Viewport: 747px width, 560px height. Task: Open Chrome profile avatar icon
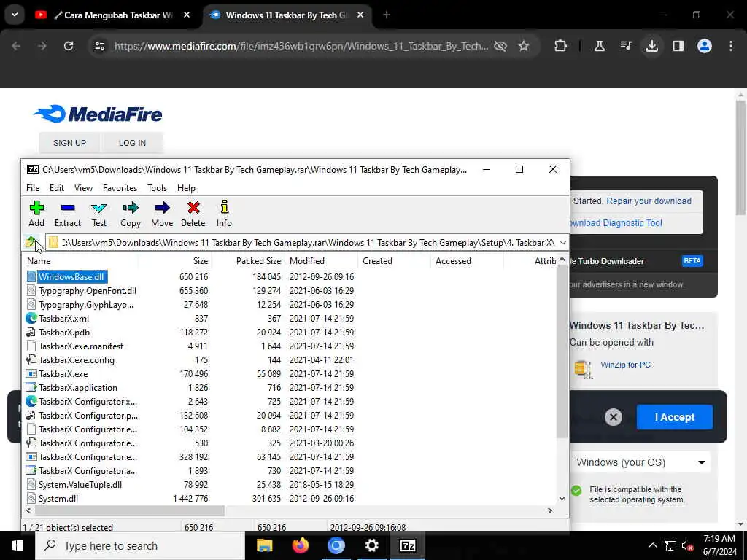(705, 46)
